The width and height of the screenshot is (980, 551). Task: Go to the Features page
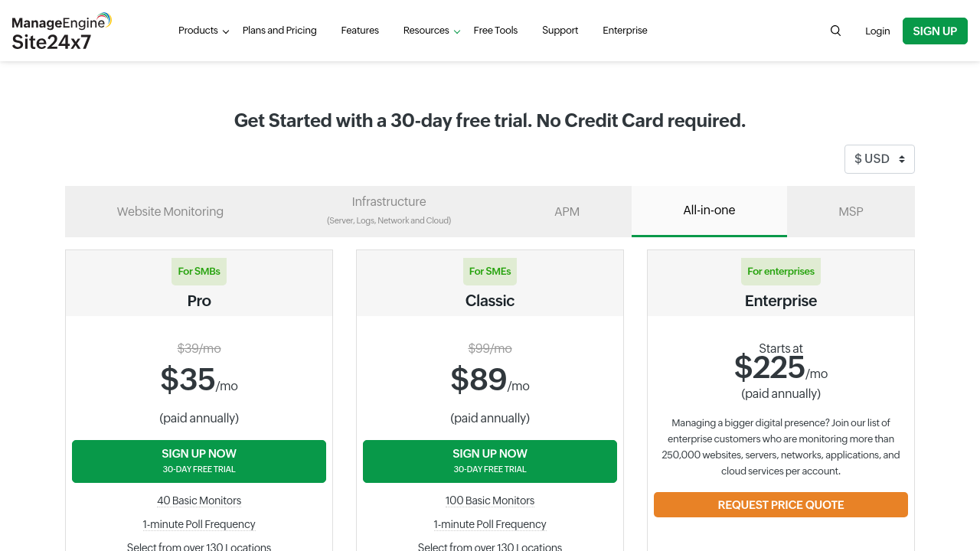point(360,31)
